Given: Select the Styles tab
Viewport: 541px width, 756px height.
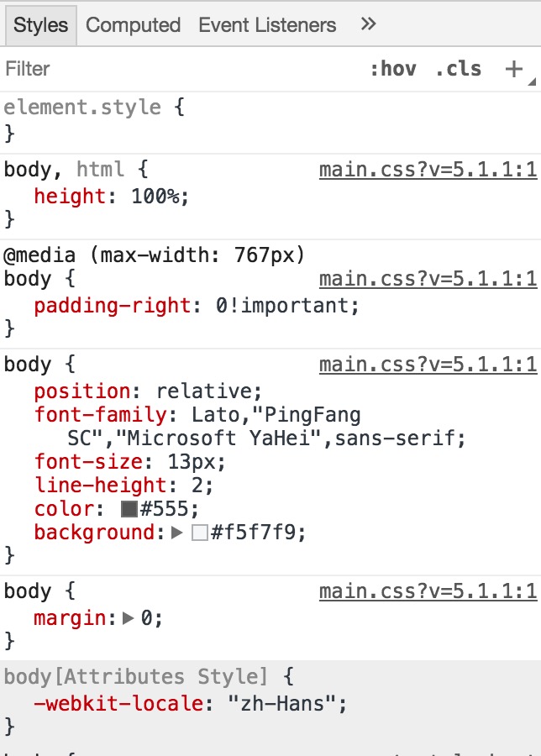Looking at the screenshot, I should coord(40,25).
